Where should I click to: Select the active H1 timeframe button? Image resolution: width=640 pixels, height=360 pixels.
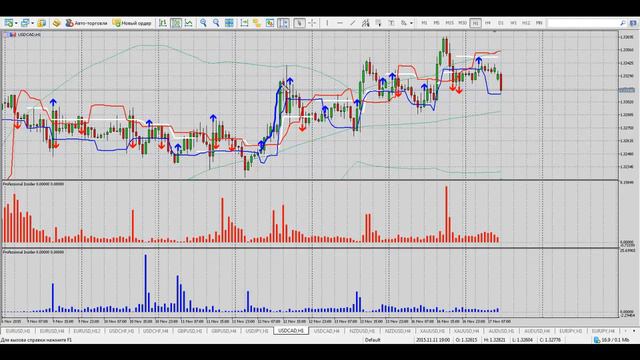[475, 23]
